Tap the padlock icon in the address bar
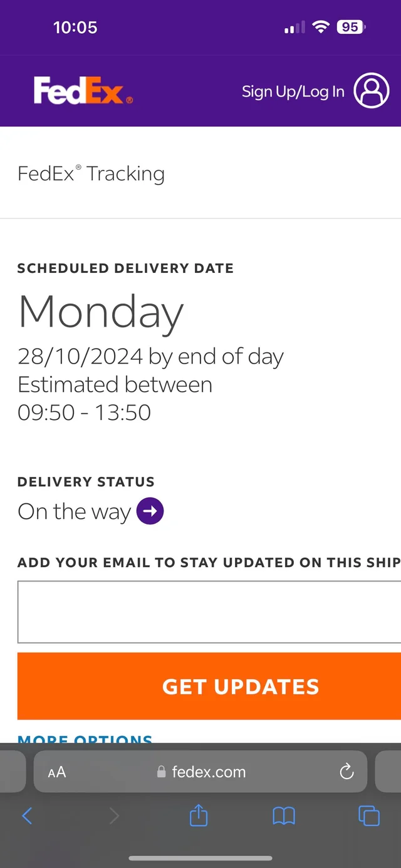This screenshot has height=868, width=401. [x=162, y=772]
